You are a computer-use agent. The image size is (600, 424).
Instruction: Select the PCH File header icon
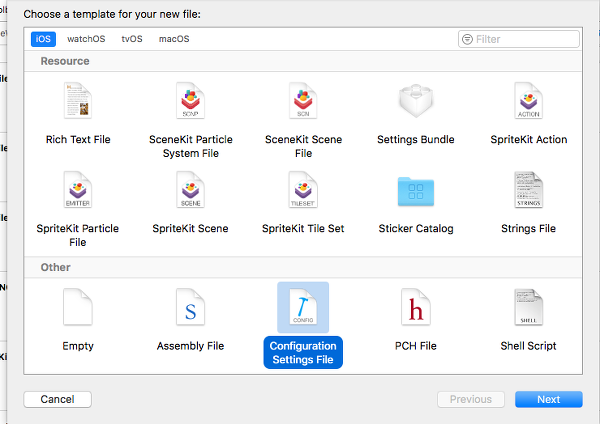tap(416, 307)
